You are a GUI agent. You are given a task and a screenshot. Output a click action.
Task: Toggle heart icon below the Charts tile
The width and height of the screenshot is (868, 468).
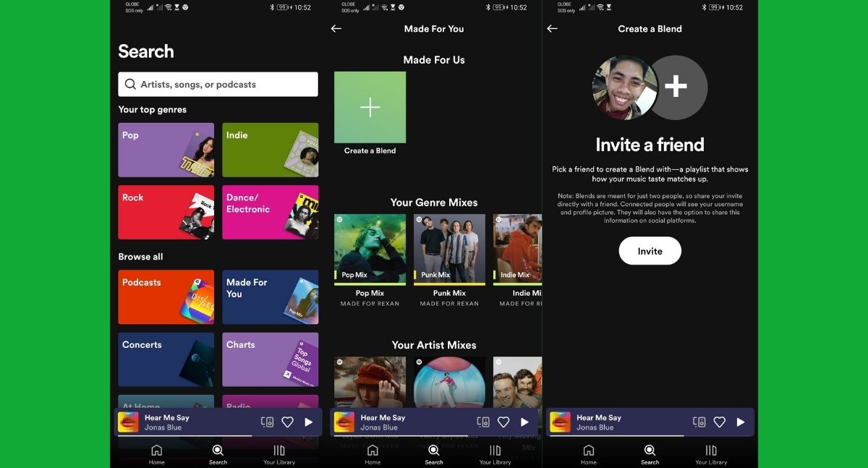pos(287,422)
